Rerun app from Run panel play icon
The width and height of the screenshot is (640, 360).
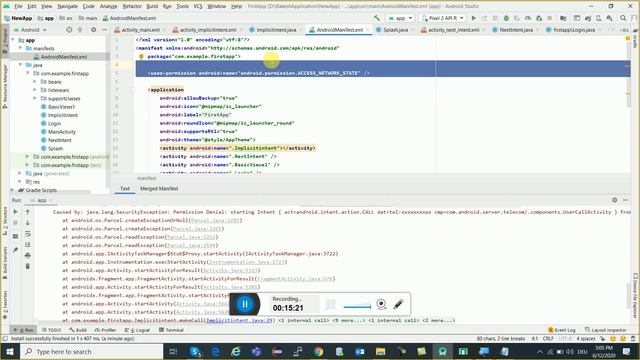coord(16,212)
